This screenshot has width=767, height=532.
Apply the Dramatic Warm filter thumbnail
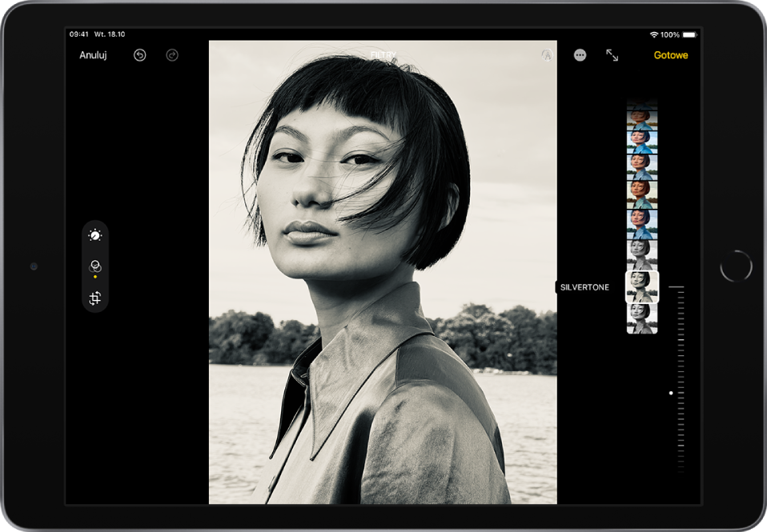[642, 193]
